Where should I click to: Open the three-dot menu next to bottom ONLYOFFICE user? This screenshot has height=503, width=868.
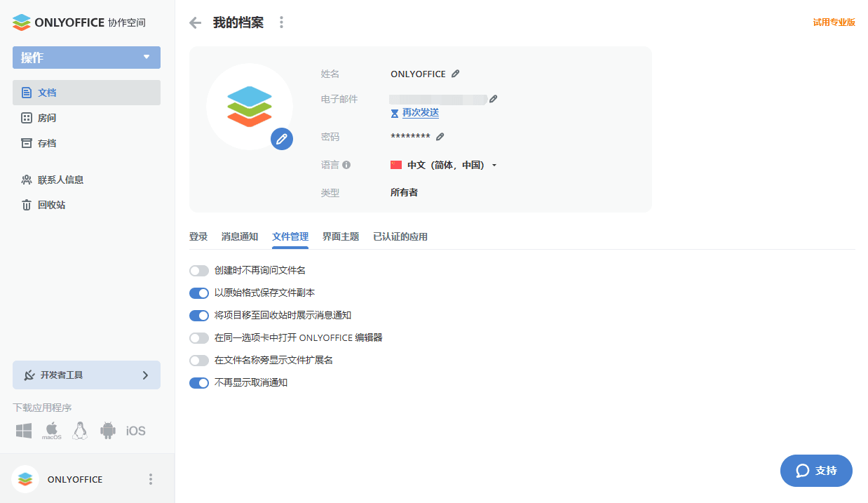[x=151, y=479]
